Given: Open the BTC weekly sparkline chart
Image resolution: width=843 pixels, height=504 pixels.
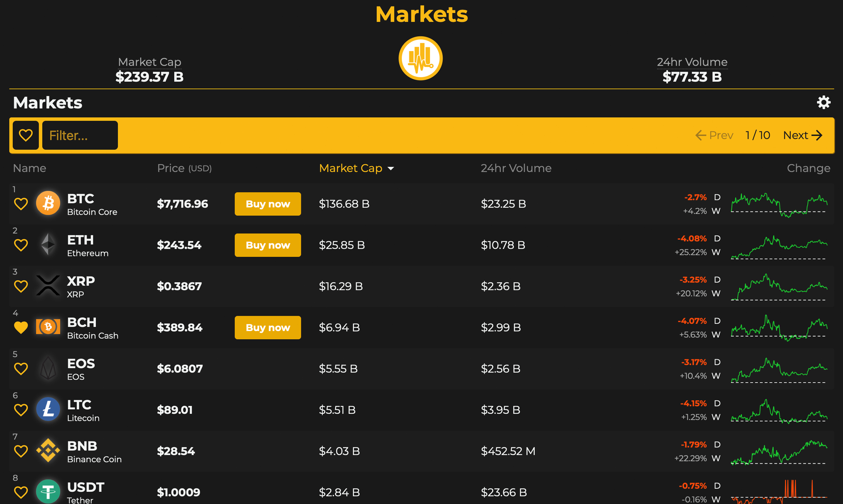Looking at the screenshot, I should pyautogui.click(x=779, y=205).
